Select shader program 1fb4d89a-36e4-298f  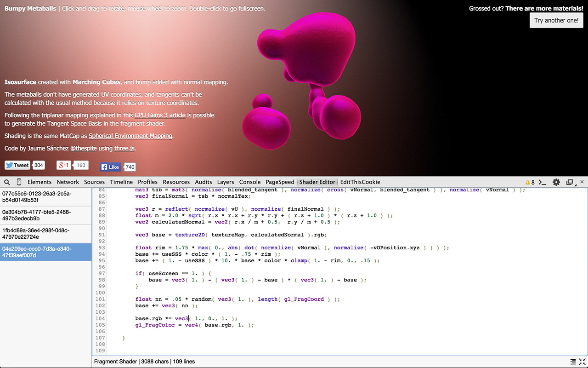click(46, 234)
